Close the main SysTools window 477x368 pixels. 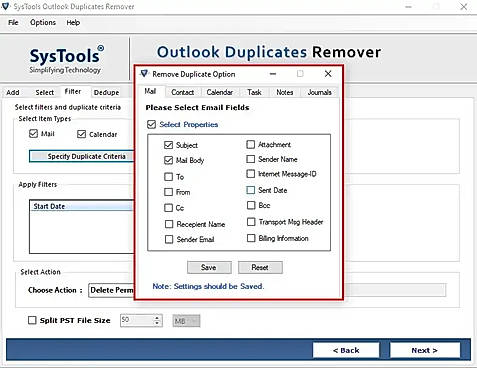pos(464,6)
